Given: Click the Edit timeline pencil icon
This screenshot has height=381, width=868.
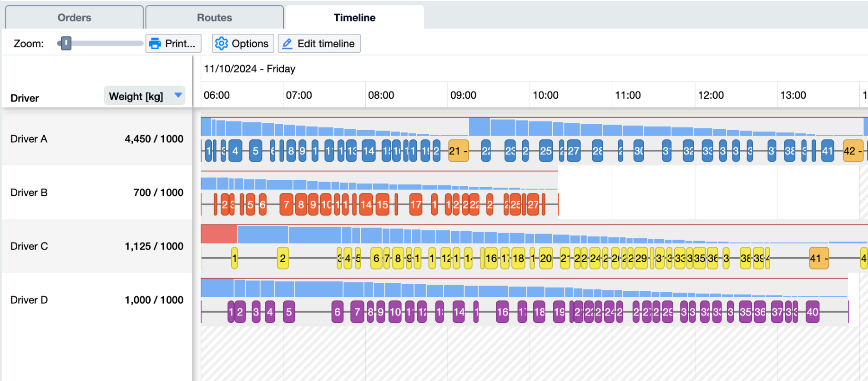Looking at the screenshot, I should click(288, 43).
